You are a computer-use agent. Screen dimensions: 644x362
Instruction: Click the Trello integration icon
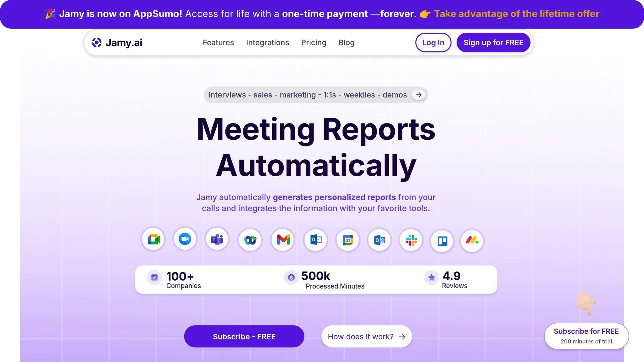pos(442,241)
